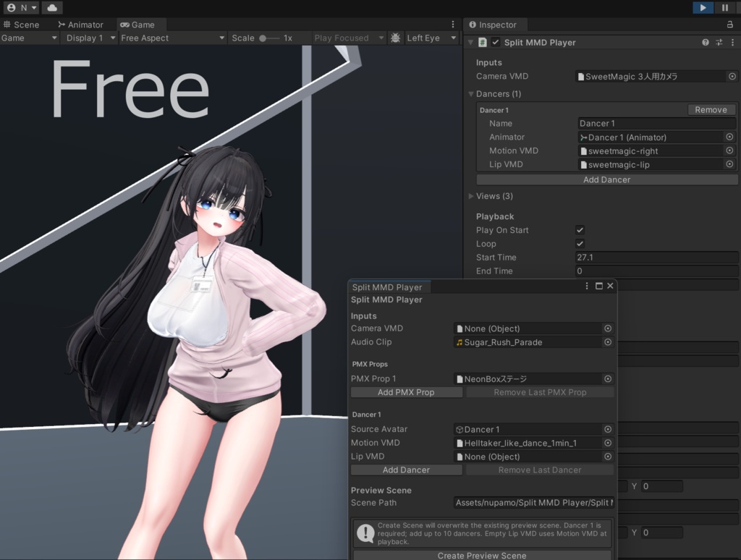
Task: Select the Split MMD Player window tab
Action: [387, 287]
